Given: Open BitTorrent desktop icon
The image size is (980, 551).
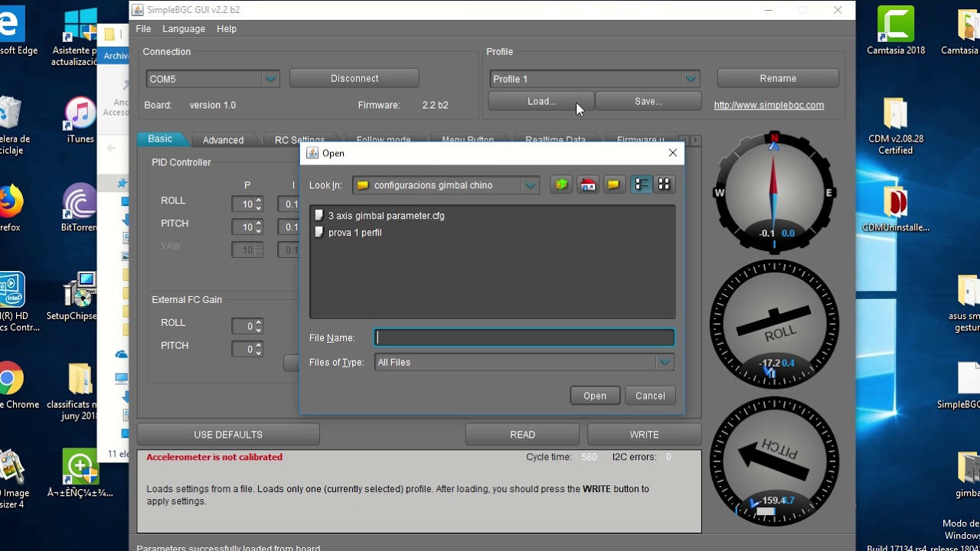Looking at the screenshot, I should tap(80, 208).
